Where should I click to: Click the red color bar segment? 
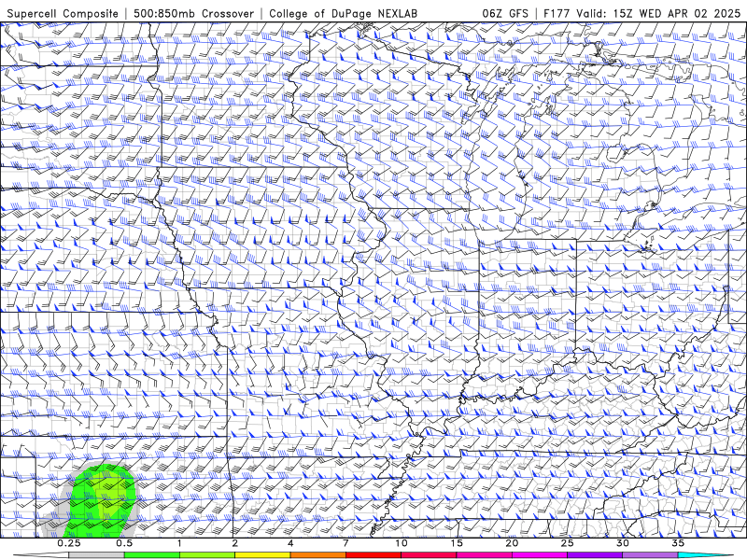pos(373,555)
